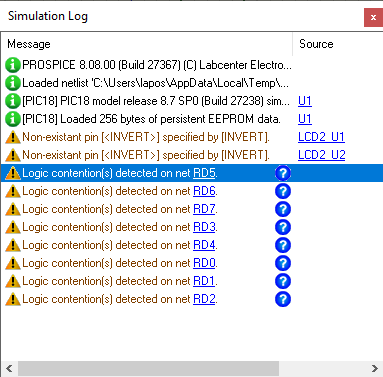Select the Loaded netlist message text

[155, 83]
